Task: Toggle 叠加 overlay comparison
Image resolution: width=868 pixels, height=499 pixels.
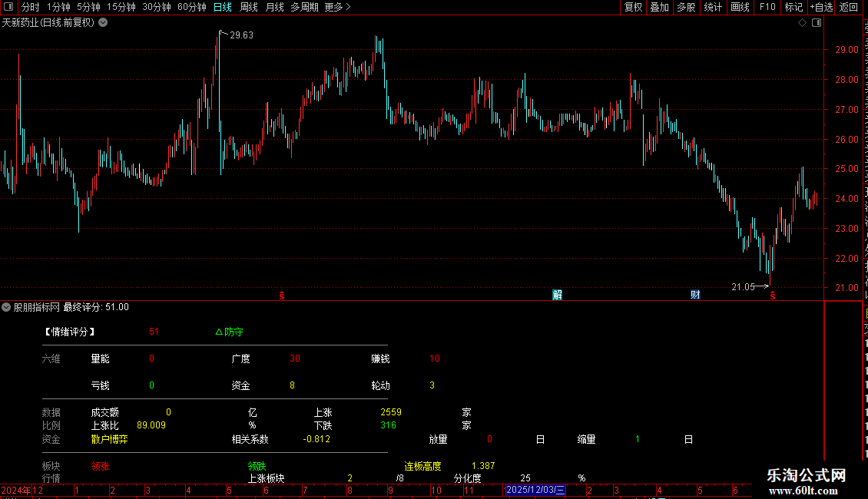Action: [x=659, y=7]
